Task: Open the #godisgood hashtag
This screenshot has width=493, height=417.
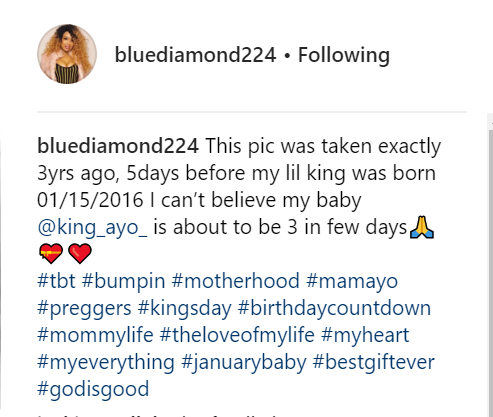Action: (93, 390)
